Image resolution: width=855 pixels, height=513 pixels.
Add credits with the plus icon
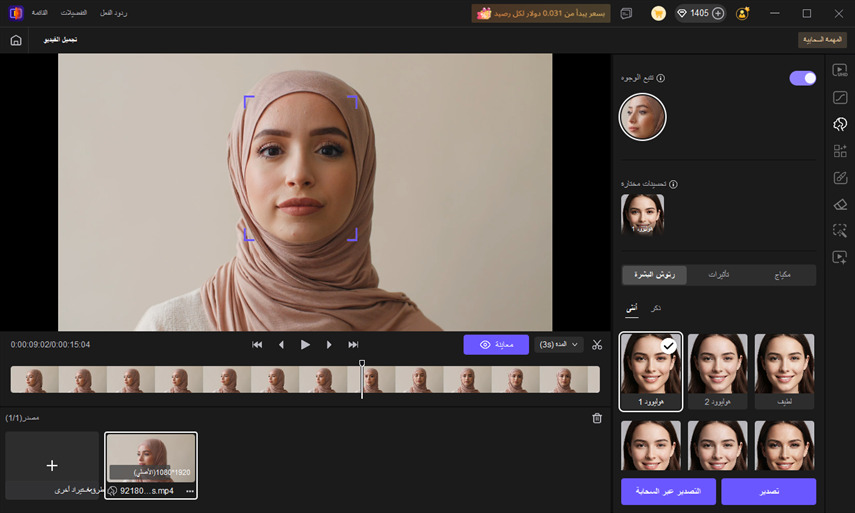click(718, 13)
